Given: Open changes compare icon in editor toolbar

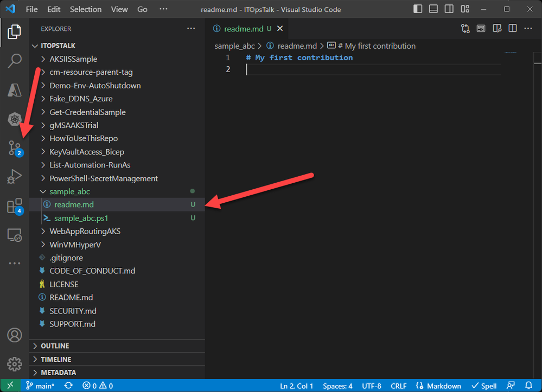Looking at the screenshot, I should [466, 29].
